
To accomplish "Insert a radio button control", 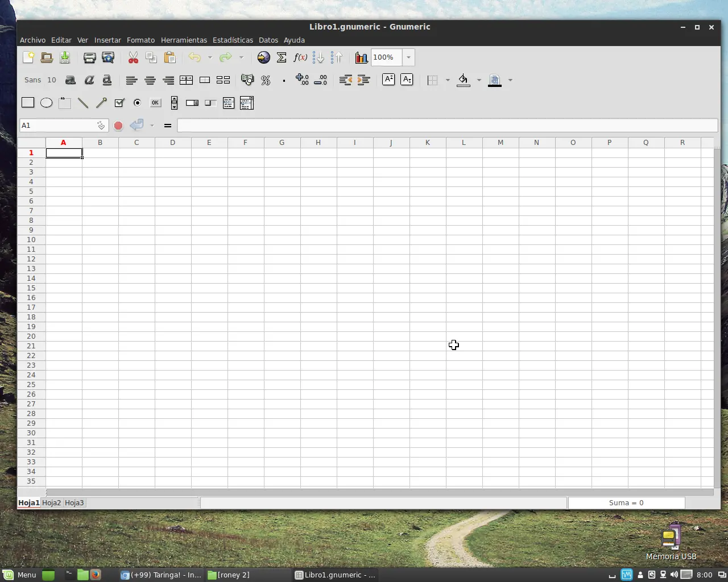I will coord(138,103).
